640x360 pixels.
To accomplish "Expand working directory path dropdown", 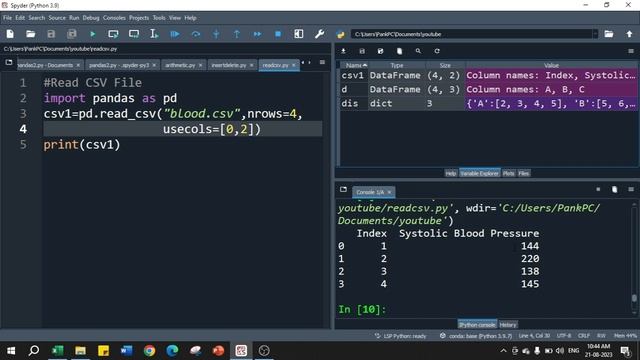I will (x=596, y=34).
